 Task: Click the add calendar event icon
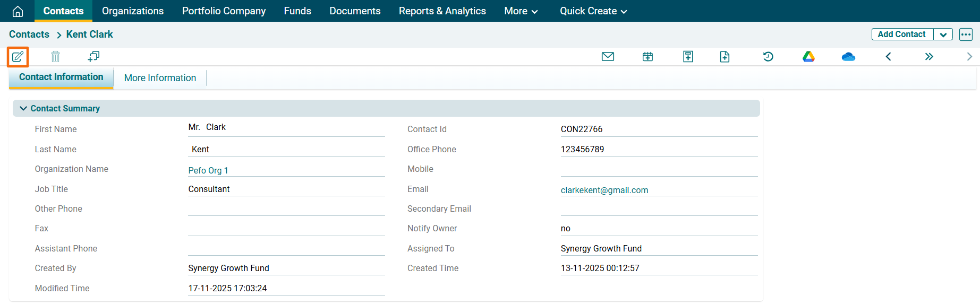(x=647, y=57)
